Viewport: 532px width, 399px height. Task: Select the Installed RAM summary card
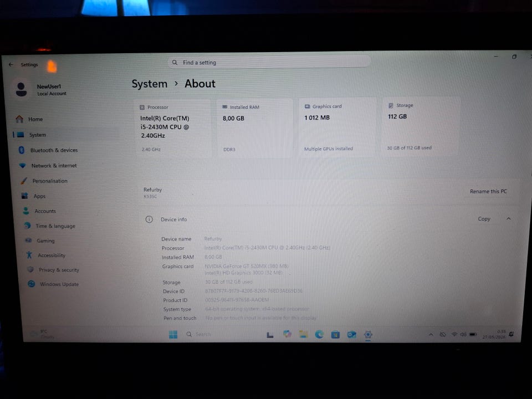[x=254, y=128]
